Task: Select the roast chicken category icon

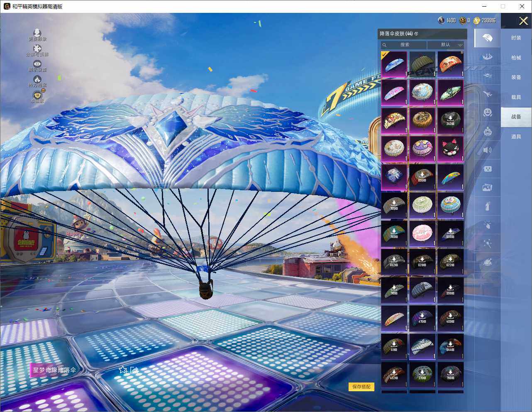Action: tap(488, 262)
